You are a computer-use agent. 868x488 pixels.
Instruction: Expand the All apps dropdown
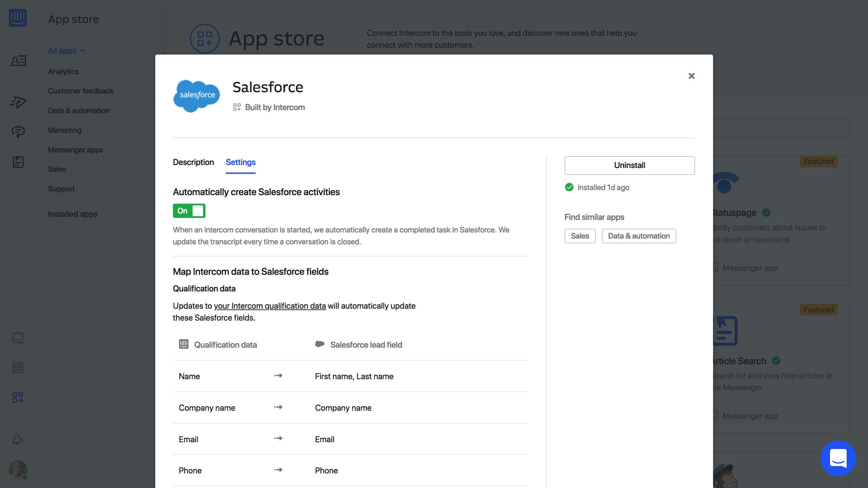point(66,51)
